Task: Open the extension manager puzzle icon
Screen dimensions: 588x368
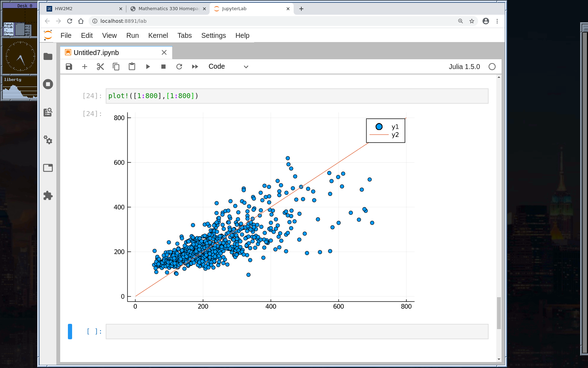Action: 48,196
